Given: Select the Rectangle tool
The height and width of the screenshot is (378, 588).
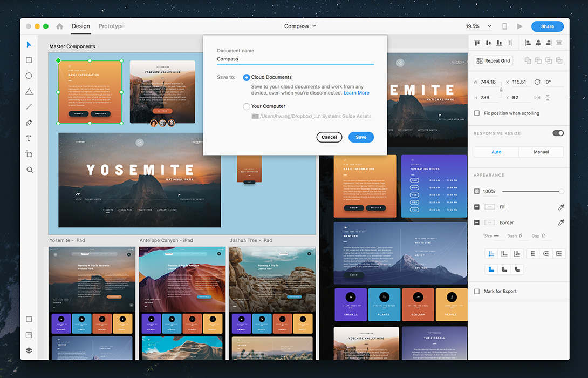Looking at the screenshot, I should click(x=29, y=60).
